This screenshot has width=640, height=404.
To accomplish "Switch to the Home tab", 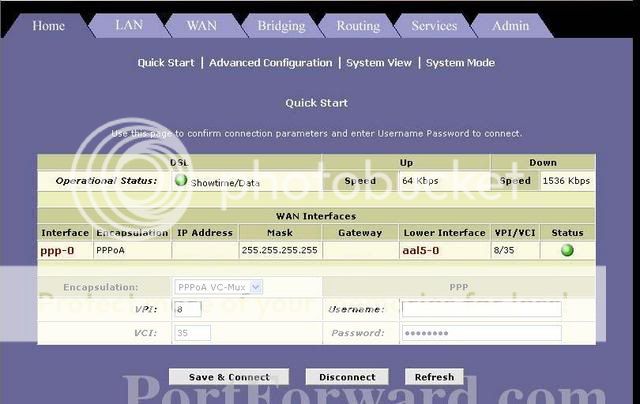I will 48,26.
